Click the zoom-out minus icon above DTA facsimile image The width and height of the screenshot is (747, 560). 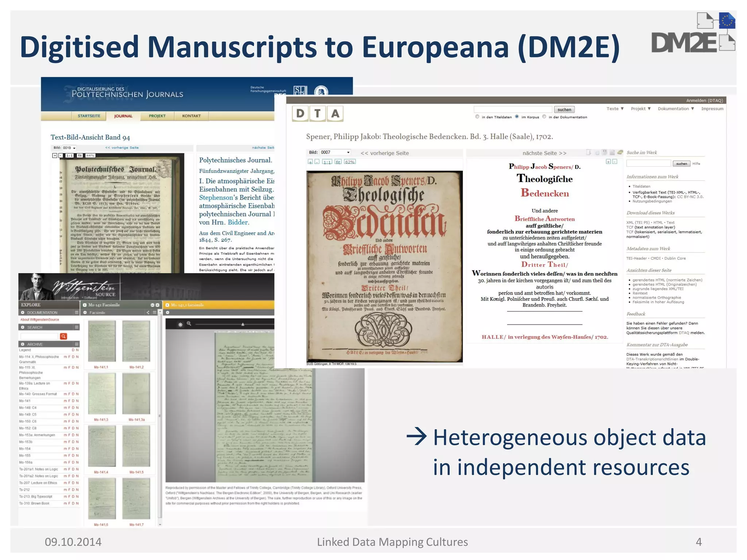pyautogui.click(x=317, y=162)
